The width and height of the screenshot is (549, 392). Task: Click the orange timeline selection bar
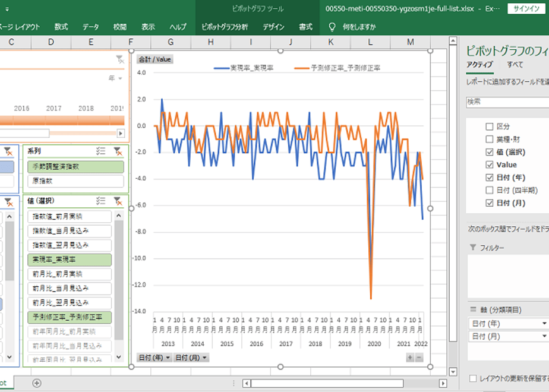point(62,121)
